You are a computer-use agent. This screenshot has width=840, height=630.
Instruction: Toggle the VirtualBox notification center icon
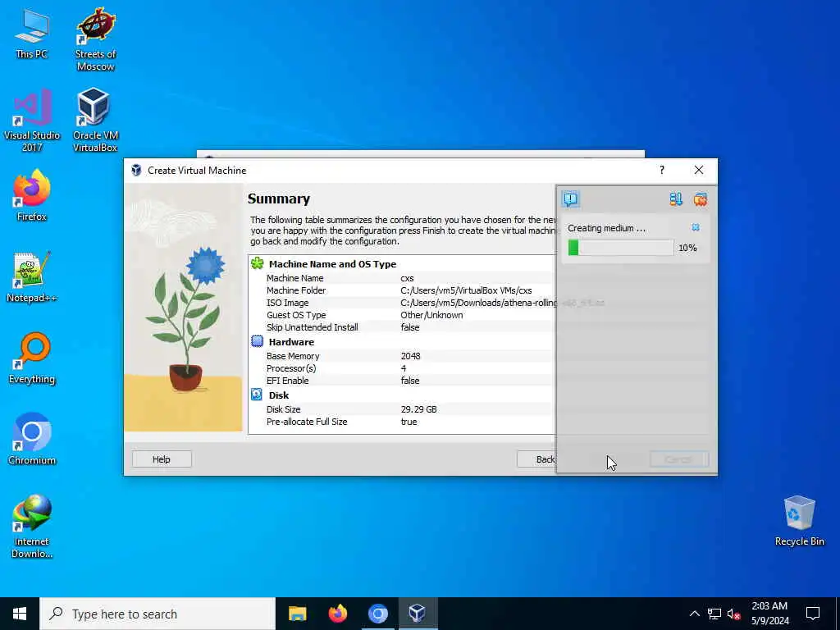point(571,199)
